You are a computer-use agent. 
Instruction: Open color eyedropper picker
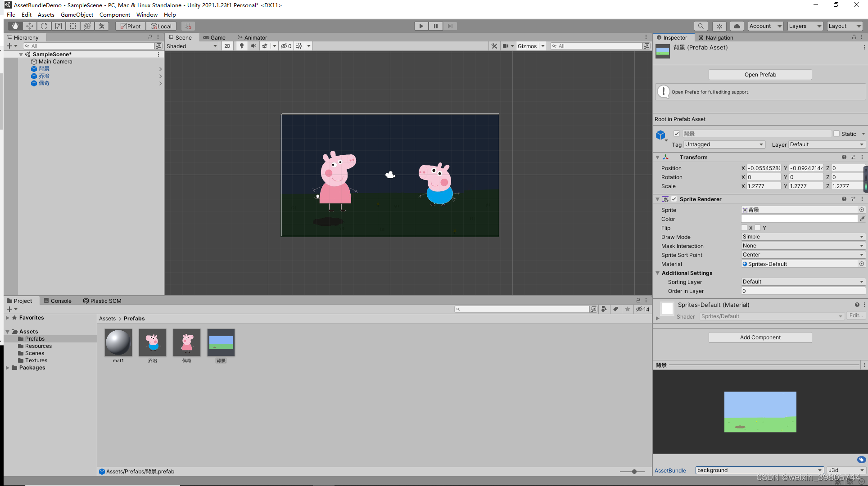point(862,219)
